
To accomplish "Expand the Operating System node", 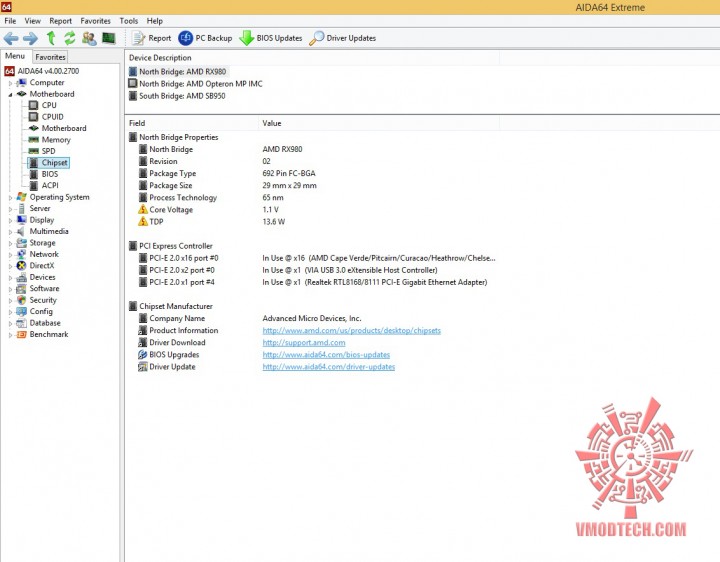I will [10, 198].
